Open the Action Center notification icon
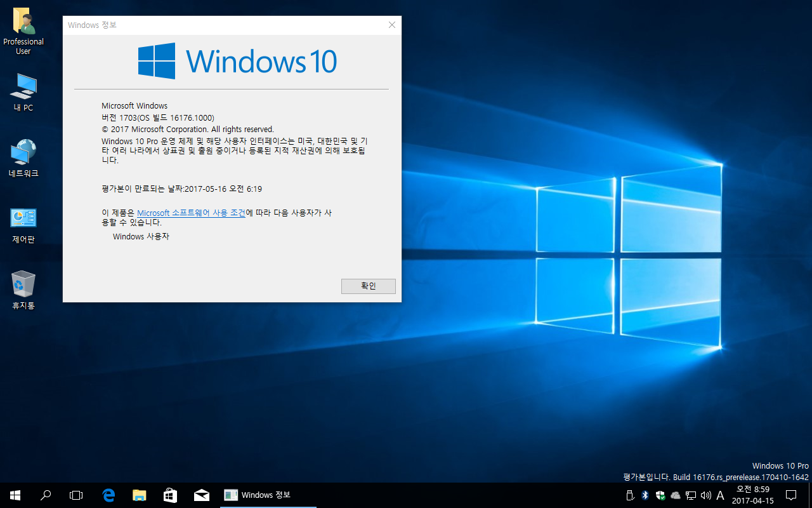Image resolution: width=812 pixels, height=508 pixels. (791, 495)
